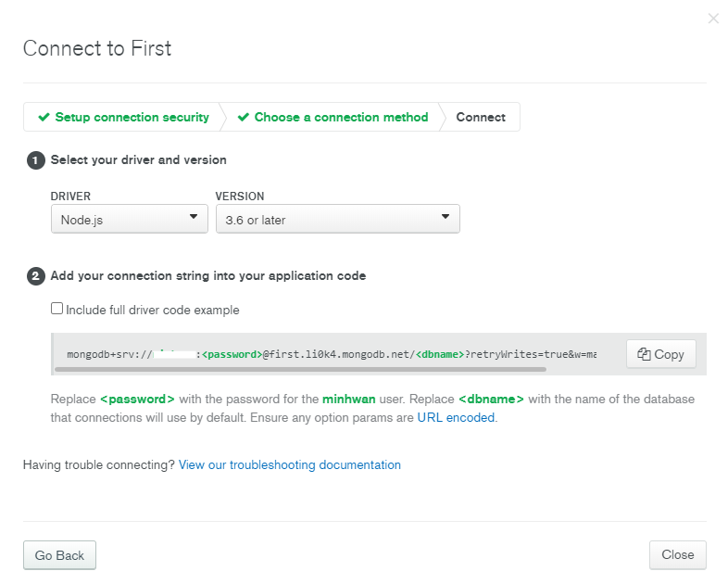728x584 pixels.
Task: Click the Connect to First heading
Action: click(x=97, y=48)
